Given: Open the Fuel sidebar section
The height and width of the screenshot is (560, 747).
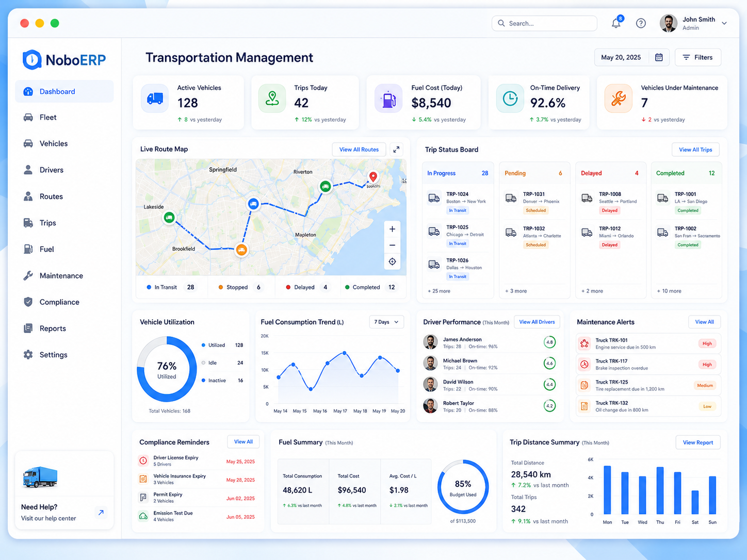Looking at the screenshot, I should click(x=64, y=249).
